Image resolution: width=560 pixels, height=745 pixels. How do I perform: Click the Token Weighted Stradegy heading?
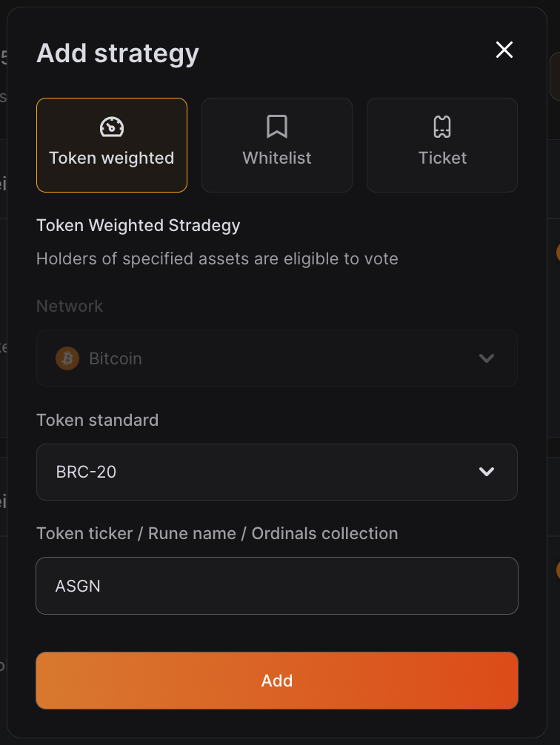(139, 226)
